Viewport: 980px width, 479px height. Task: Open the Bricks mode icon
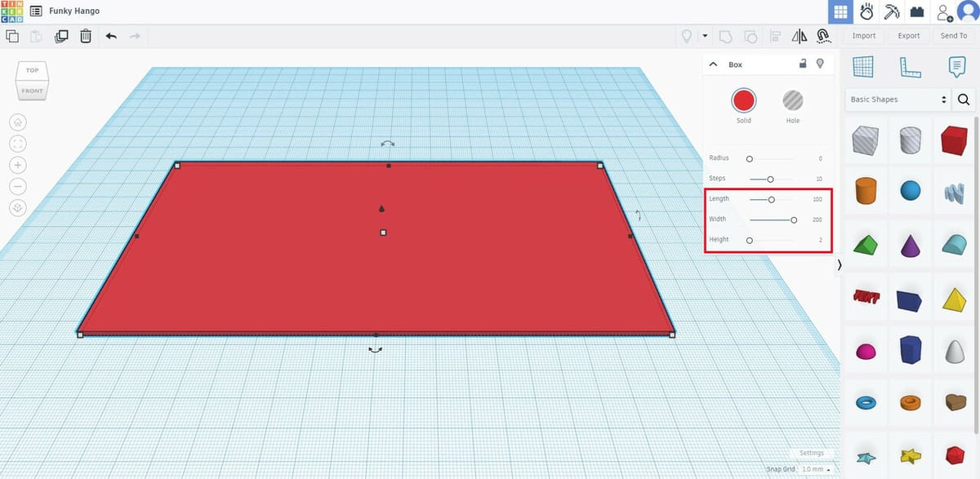(917, 11)
